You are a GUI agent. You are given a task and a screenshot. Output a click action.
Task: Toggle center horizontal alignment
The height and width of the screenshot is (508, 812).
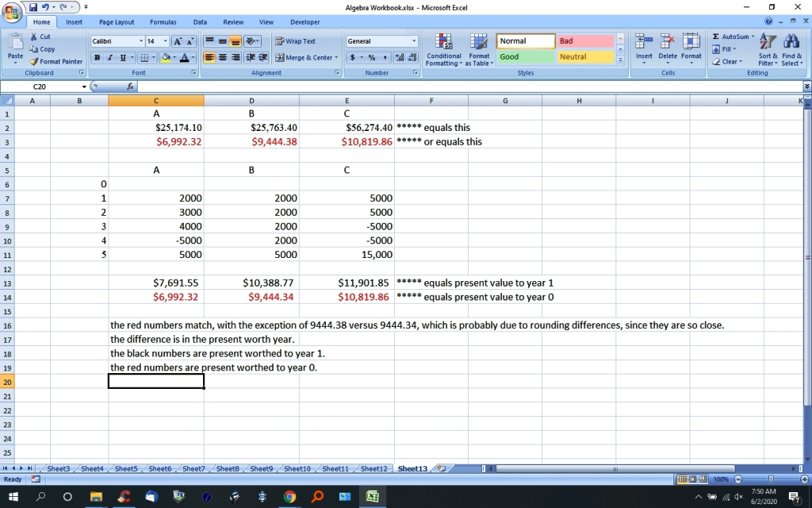coord(222,57)
